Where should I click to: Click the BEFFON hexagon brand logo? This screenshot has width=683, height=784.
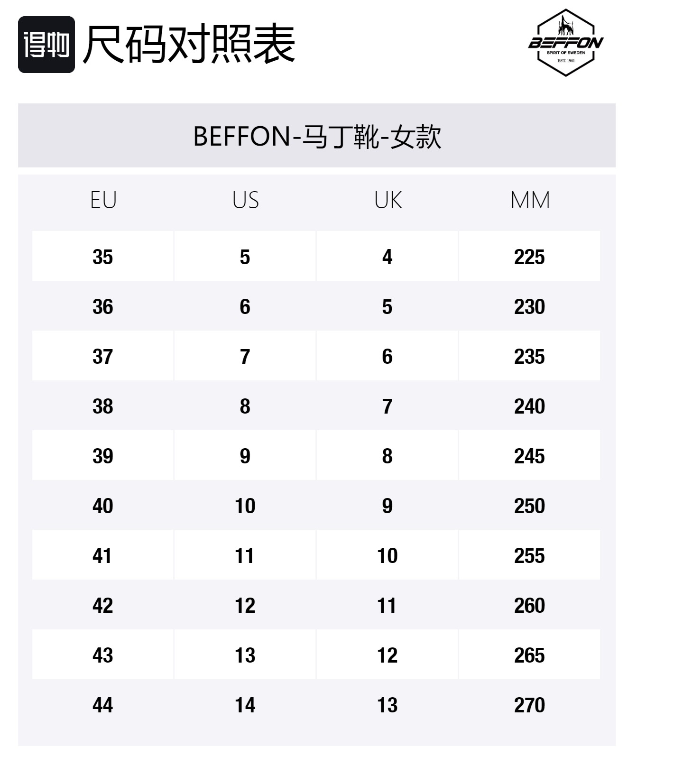565,43
